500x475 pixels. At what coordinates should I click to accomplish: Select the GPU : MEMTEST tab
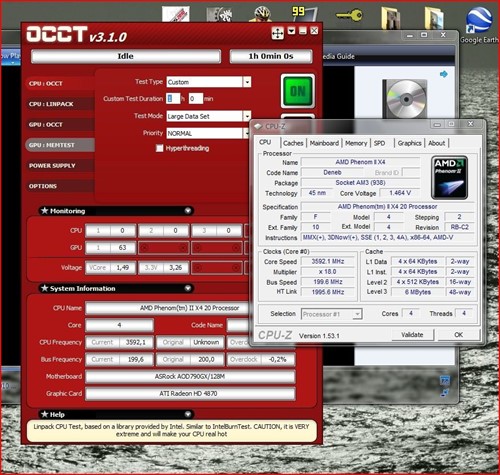[x=60, y=145]
